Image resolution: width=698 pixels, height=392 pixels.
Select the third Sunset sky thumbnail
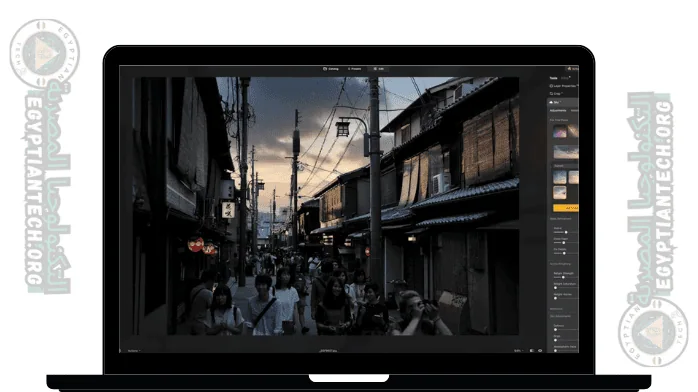click(x=560, y=192)
